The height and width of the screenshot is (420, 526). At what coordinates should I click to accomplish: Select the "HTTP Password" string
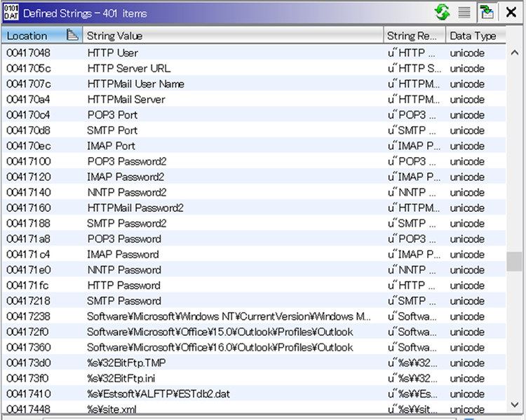124,285
